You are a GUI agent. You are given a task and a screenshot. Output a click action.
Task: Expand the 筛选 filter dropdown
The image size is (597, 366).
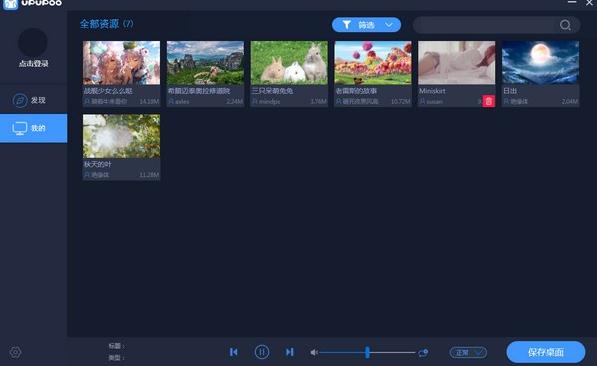click(366, 25)
